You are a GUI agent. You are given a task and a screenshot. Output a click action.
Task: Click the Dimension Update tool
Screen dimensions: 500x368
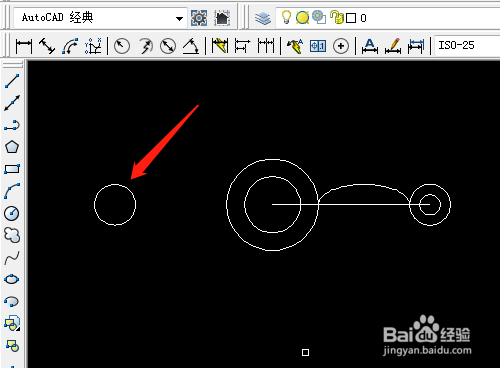point(416,46)
